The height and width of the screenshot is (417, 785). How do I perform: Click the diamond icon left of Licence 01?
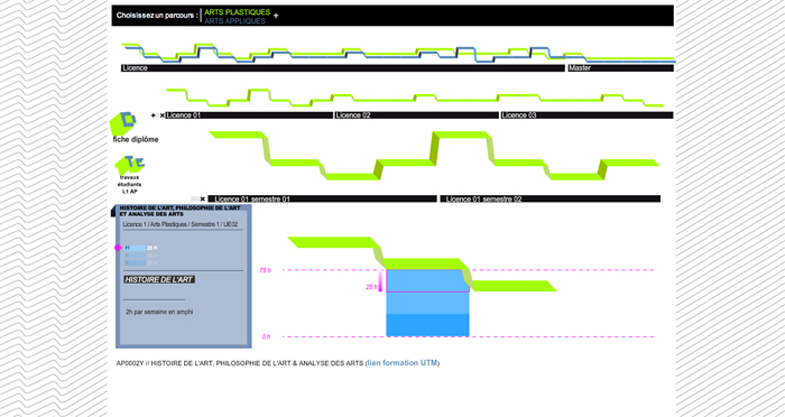click(x=153, y=115)
